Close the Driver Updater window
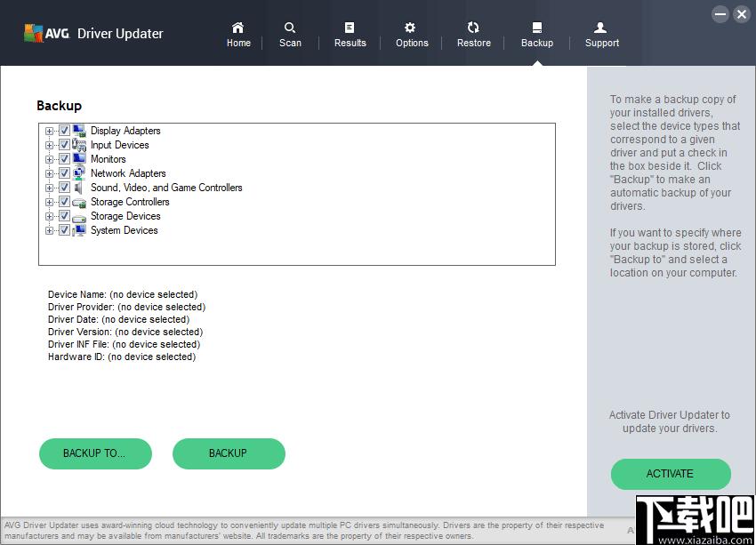This screenshot has width=756, height=545. click(x=742, y=14)
